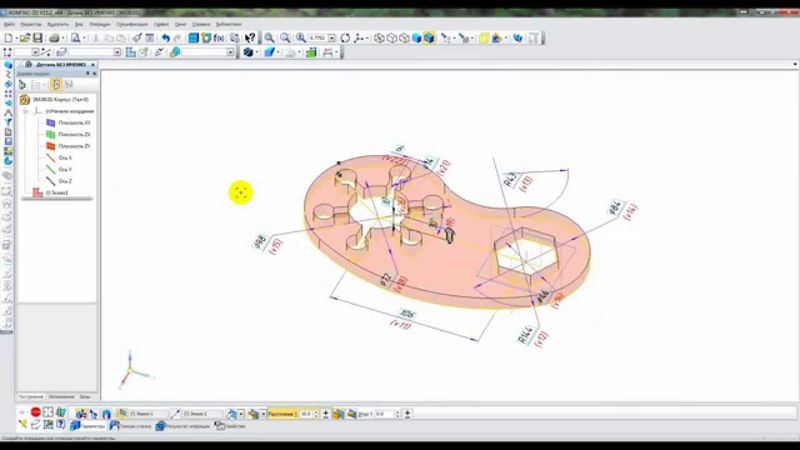This screenshot has height=450, width=800.
Task: Open Print Preview magnifier-page icon
Action: point(76,38)
